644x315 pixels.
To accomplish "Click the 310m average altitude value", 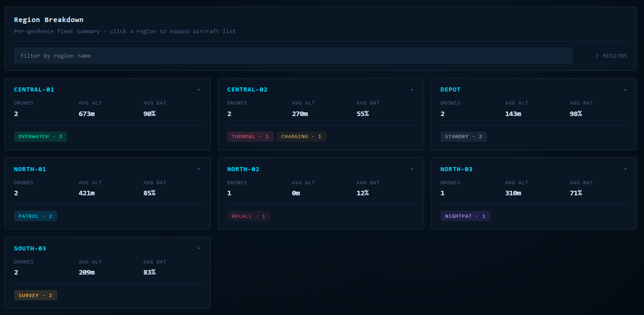I will (x=513, y=193).
